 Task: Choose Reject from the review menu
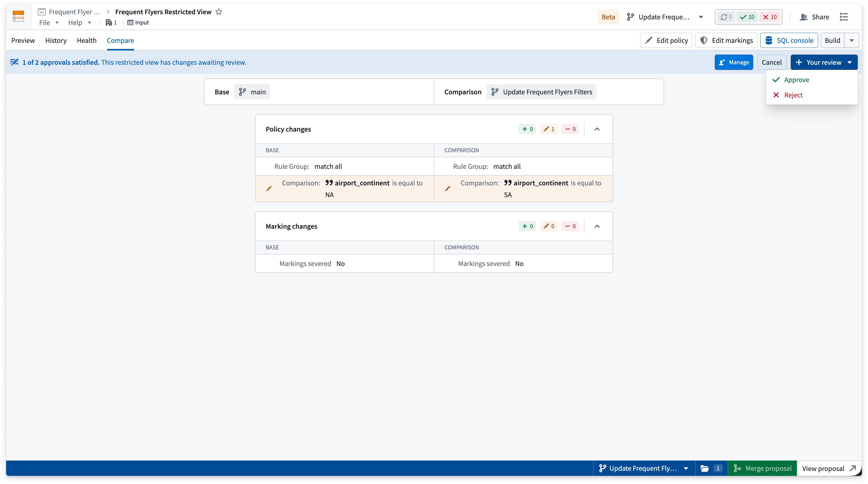point(811,95)
